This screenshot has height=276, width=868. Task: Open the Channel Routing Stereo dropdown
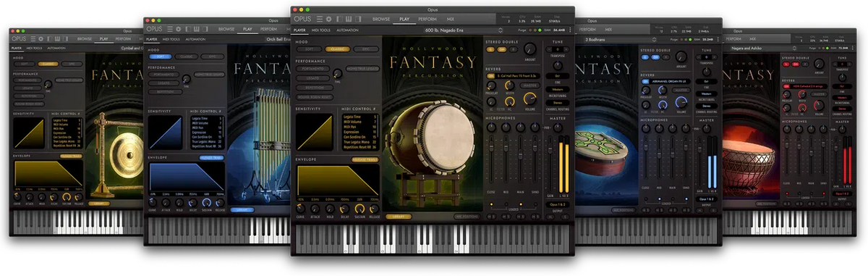(x=557, y=103)
